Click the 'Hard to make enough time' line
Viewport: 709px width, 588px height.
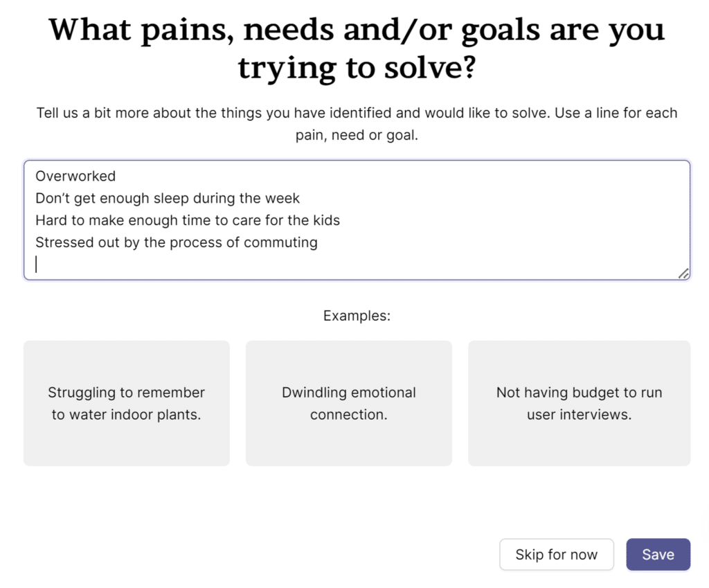pyautogui.click(x=188, y=220)
